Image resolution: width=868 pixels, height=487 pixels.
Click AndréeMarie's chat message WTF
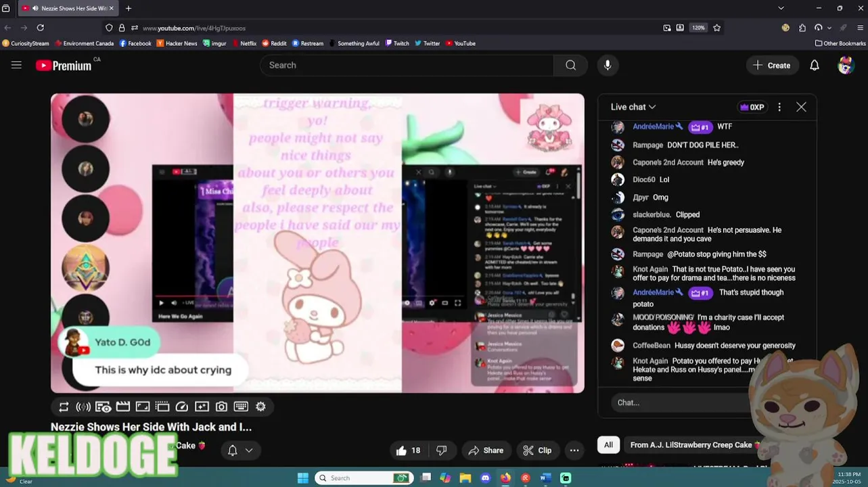(725, 126)
